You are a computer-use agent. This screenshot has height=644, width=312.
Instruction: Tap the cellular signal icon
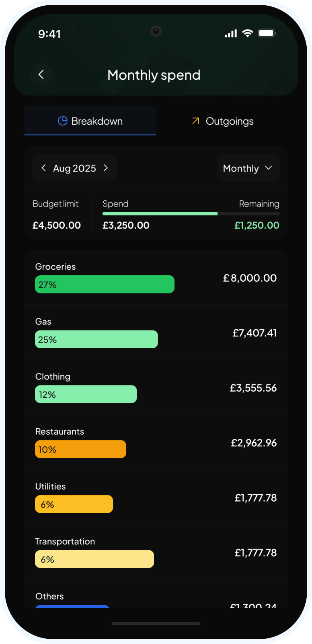[231, 34]
